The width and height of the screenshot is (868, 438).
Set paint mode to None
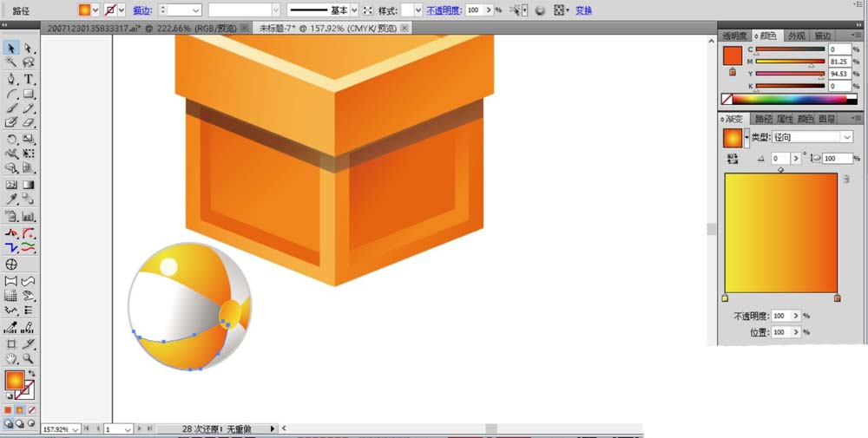31,410
